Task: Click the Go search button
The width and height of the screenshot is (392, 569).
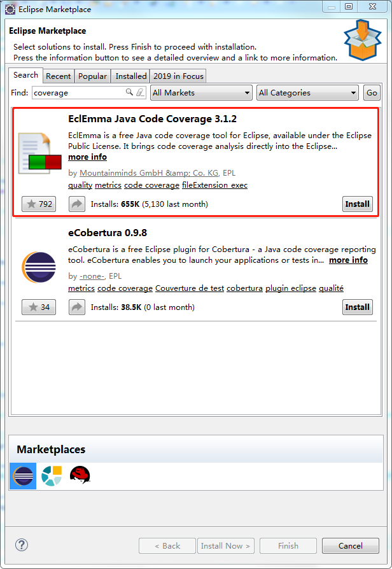Action: [372, 92]
